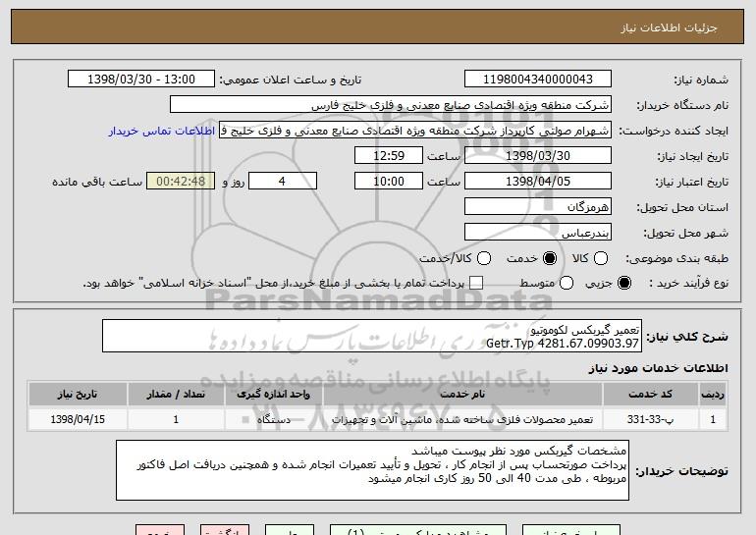Click the province field هرمزگان
756x535 pixels.
538,207
